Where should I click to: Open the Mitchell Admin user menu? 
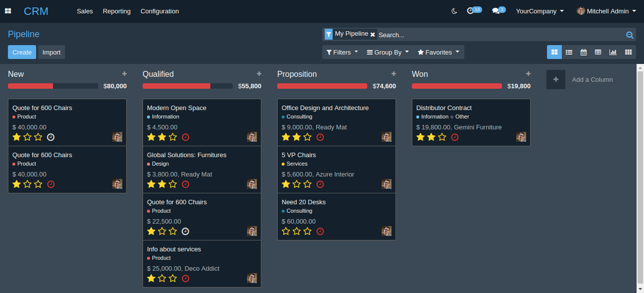(606, 11)
